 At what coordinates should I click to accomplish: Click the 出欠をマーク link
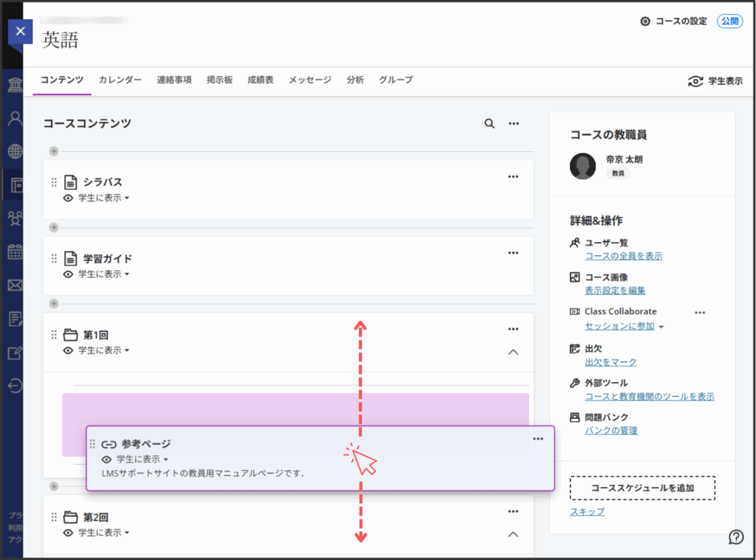(x=611, y=362)
